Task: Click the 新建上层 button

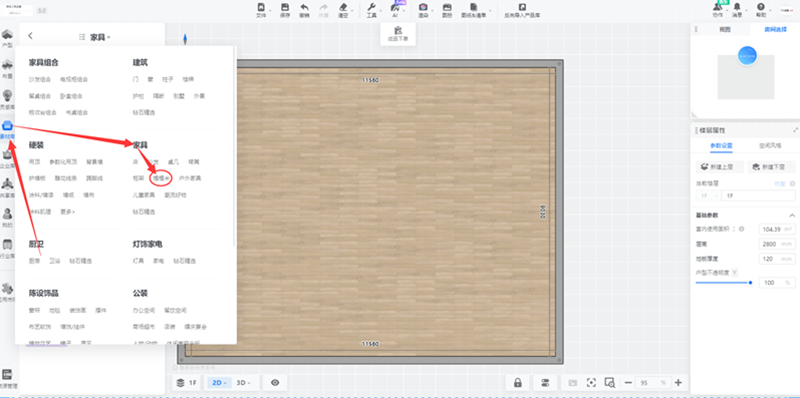Action: point(719,167)
